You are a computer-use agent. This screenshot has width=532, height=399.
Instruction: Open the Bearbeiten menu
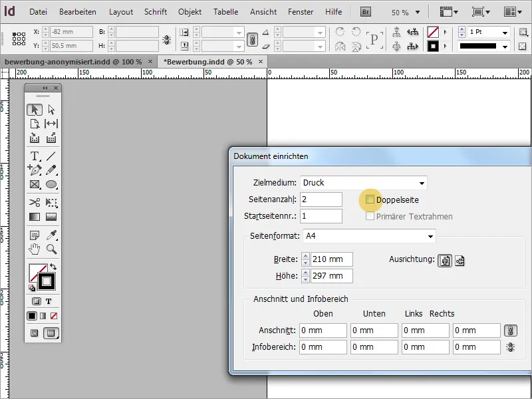pos(78,12)
